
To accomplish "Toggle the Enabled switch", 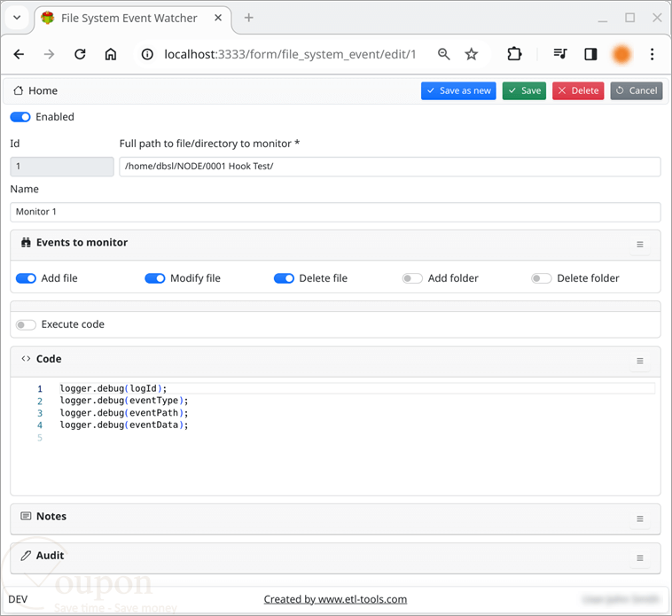I will pyautogui.click(x=20, y=117).
